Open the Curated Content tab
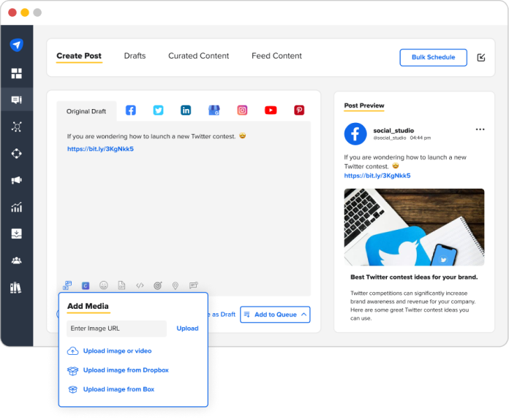 (x=199, y=56)
